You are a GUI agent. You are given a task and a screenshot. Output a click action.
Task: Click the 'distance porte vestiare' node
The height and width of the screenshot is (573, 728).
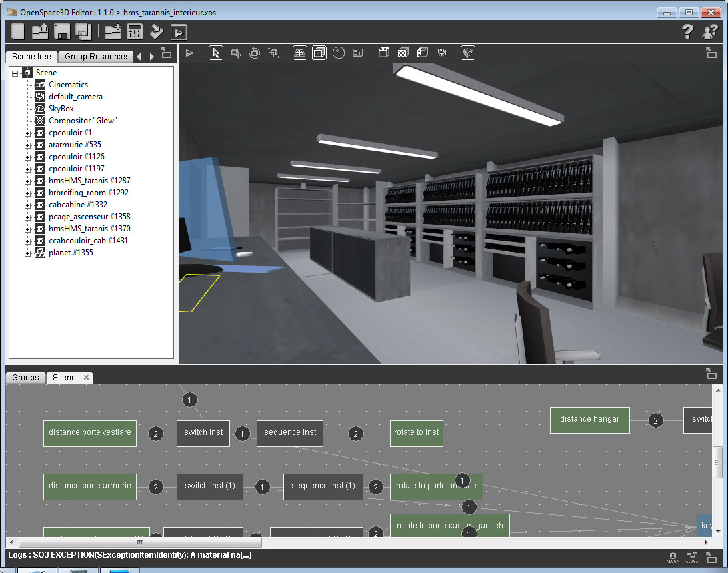(x=90, y=433)
